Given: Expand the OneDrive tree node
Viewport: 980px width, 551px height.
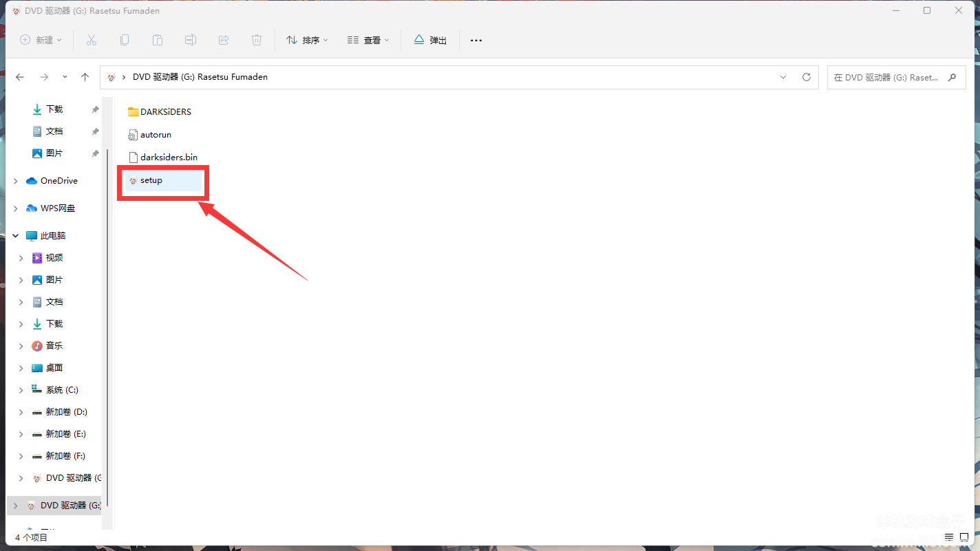Looking at the screenshot, I should 15,181.
